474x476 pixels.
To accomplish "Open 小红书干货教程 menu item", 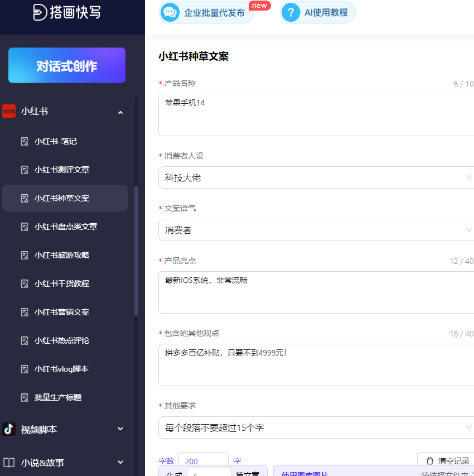I will [x=65, y=283].
